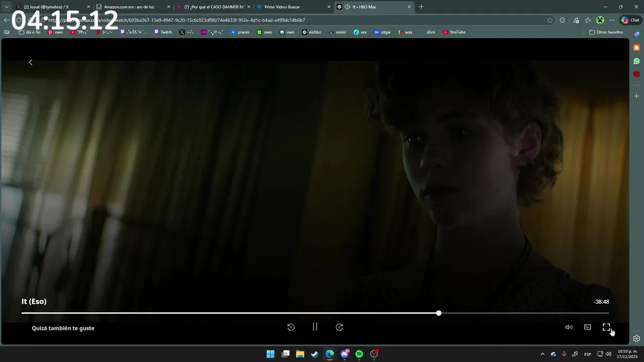Select the It • HBO Max tab
Viewport: 644px width, 362px height.
coord(374,7)
